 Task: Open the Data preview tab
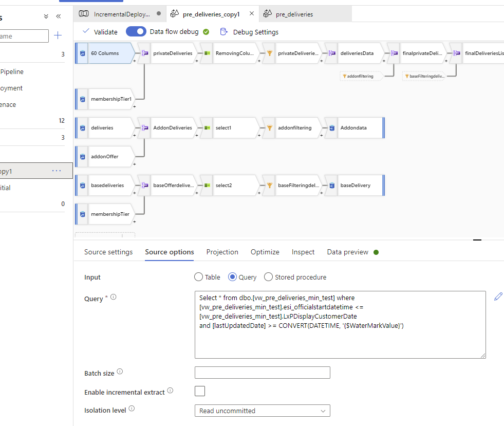click(349, 252)
